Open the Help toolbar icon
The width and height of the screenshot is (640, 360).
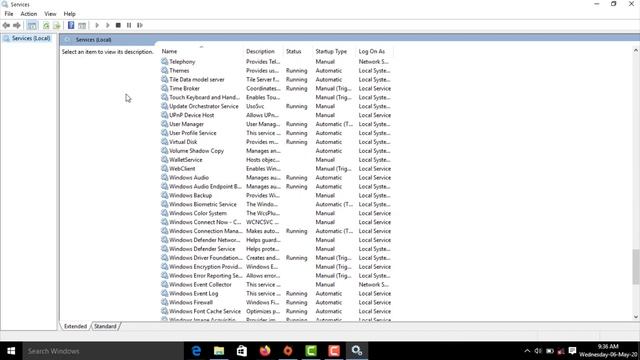71,25
